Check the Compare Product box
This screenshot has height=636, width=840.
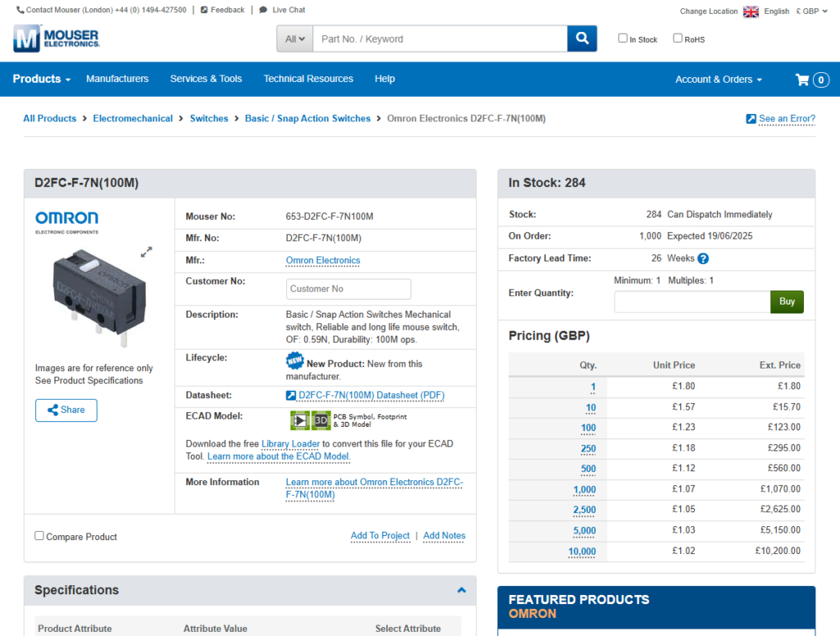coord(39,536)
